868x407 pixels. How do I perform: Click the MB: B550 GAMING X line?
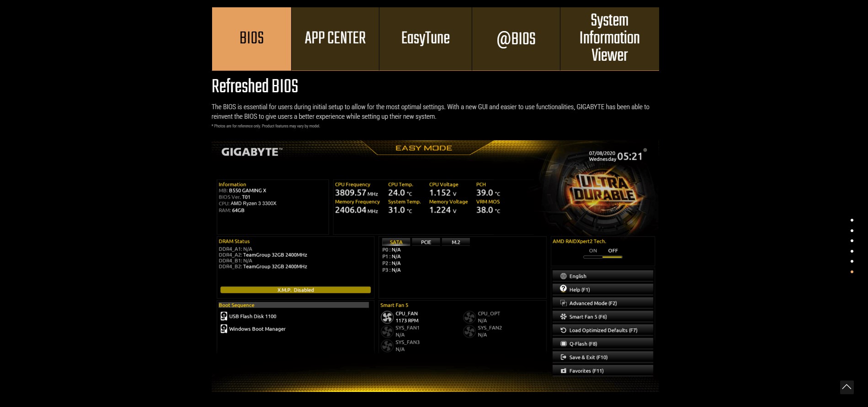pos(242,190)
